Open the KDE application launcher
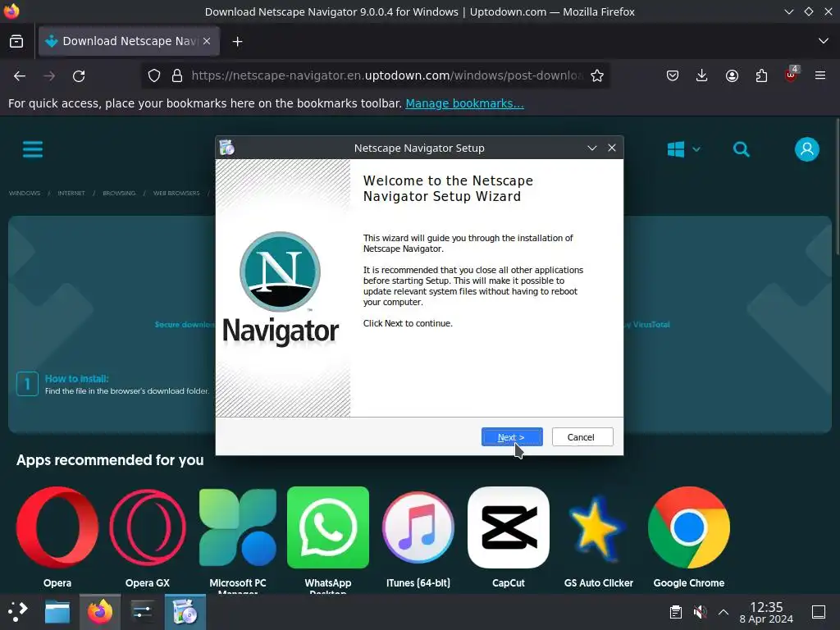 click(18, 611)
